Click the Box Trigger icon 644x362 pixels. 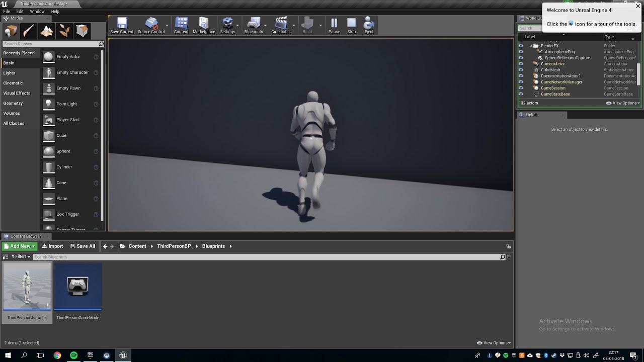pyautogui.click(x=48, y=214)
